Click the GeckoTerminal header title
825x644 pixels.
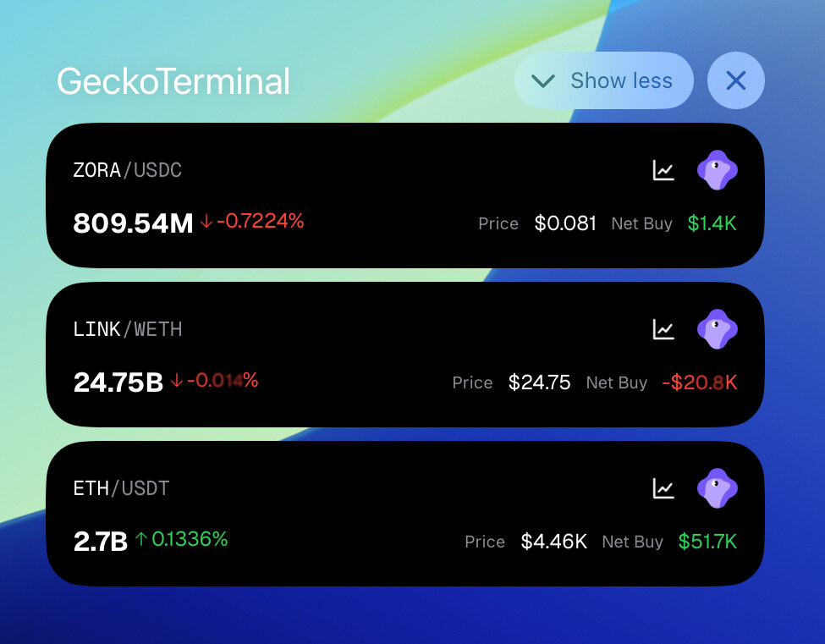pos(173,81)
